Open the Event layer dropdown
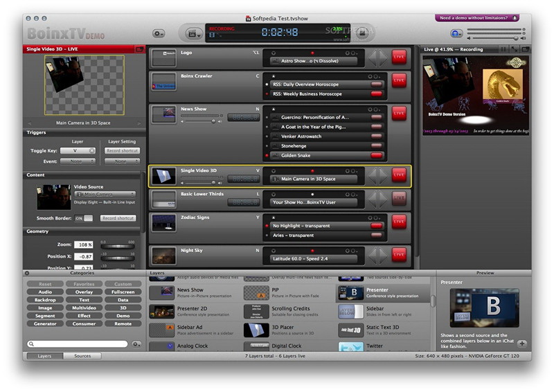Image resolution: width=554 pixels, height=392 pixels. [78, 161]
